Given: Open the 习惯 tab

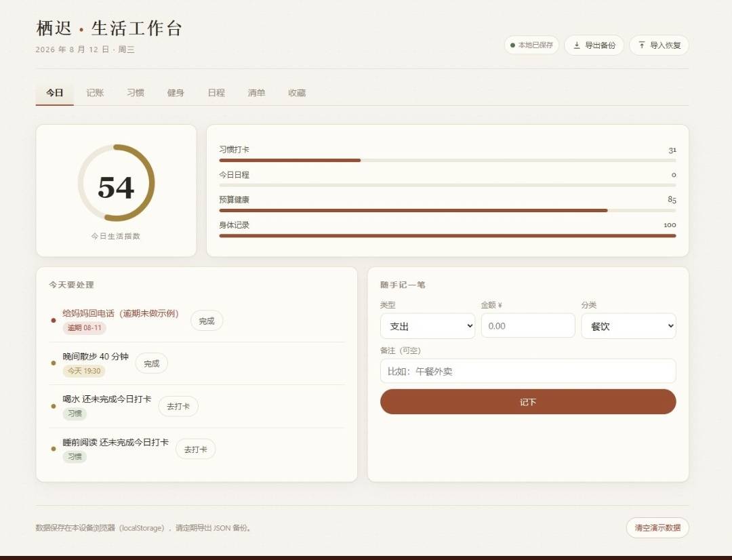Looking at the screenshot, I should 136,92.
